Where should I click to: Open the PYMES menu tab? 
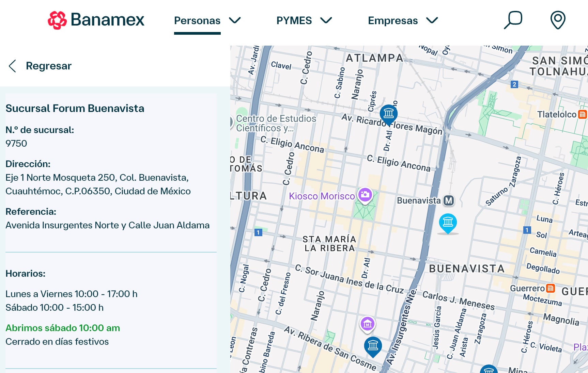point(294,21)
